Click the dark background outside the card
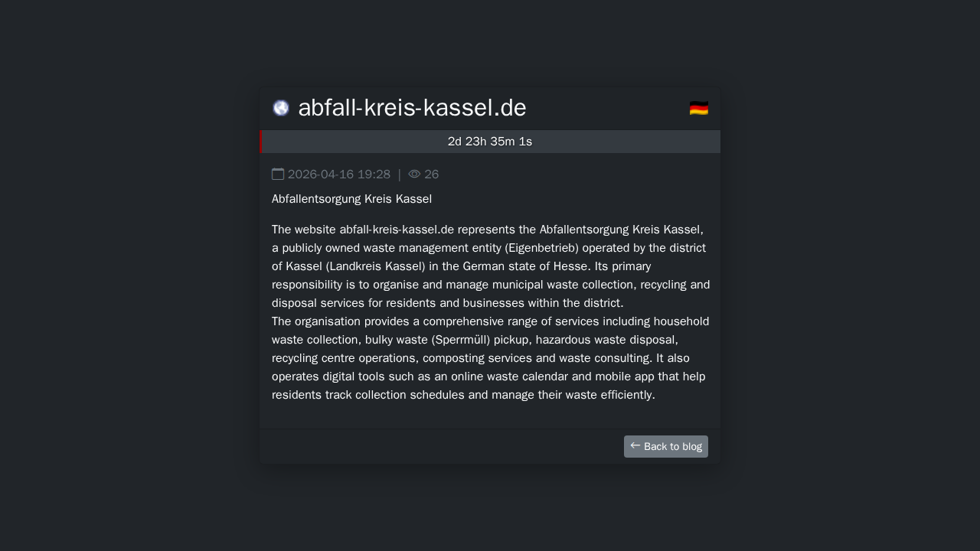This screenshot has height=551, width=980. pos(115,306)
